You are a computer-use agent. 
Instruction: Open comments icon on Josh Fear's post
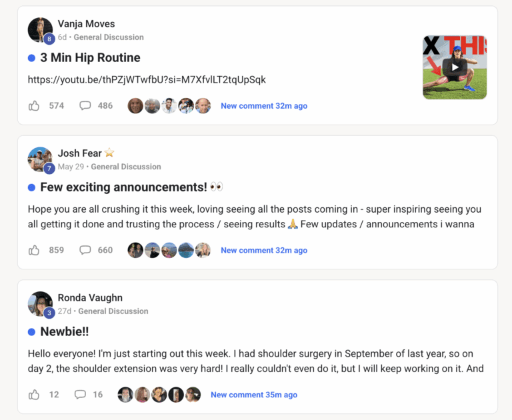point(85,250)
